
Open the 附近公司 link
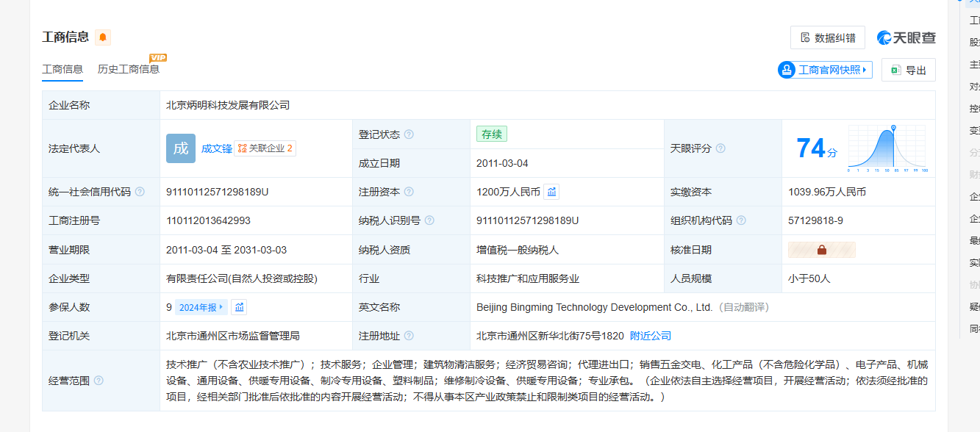click(x=651, y=336)
